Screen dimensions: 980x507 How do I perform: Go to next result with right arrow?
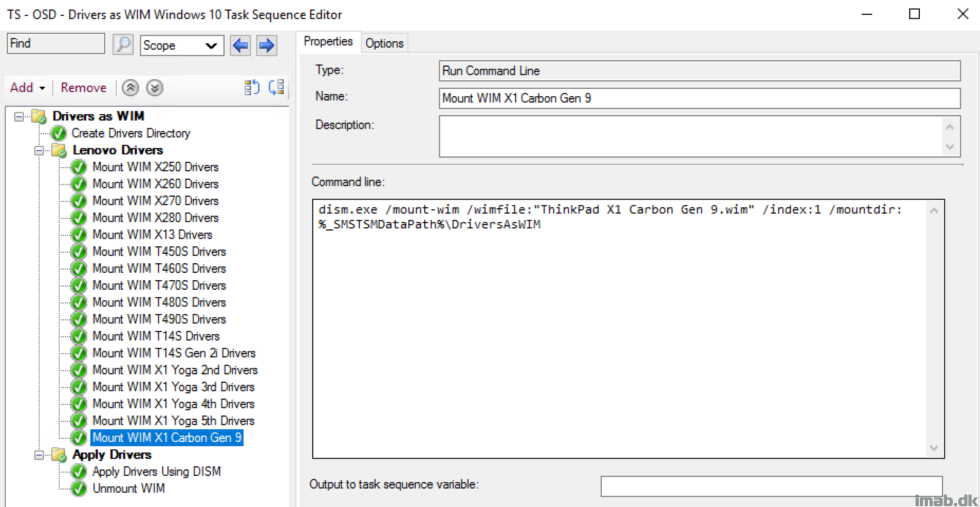pyautogui.click(x=267, y=45)
